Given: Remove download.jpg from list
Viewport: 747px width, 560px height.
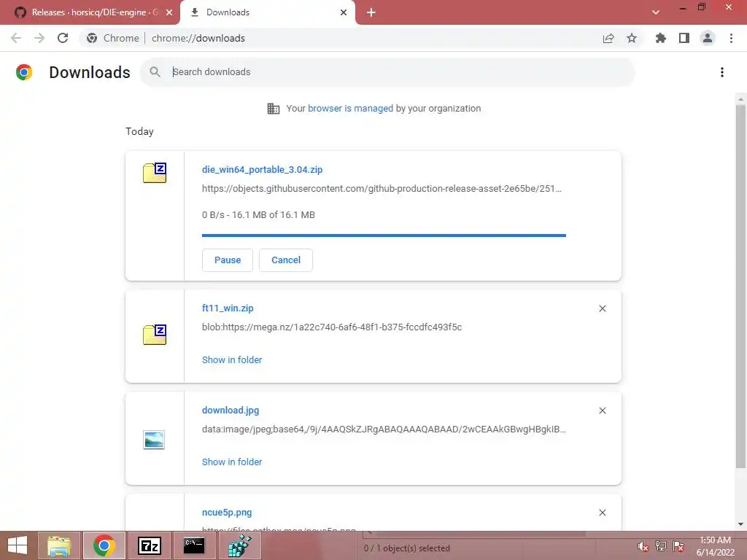Looking at the screenshot, I should pyautogui.click(x=602, y=411).
